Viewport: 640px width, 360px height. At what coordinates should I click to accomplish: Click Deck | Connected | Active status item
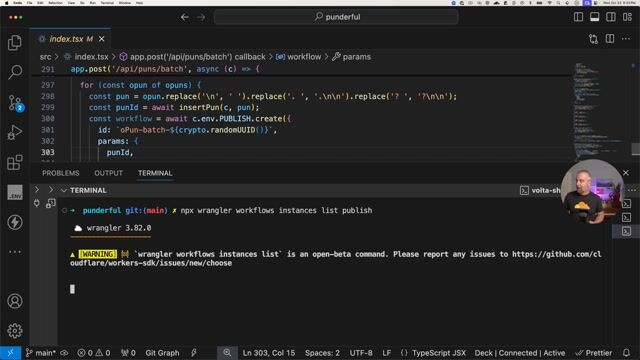pyautogui.click(x=520, y=353)
